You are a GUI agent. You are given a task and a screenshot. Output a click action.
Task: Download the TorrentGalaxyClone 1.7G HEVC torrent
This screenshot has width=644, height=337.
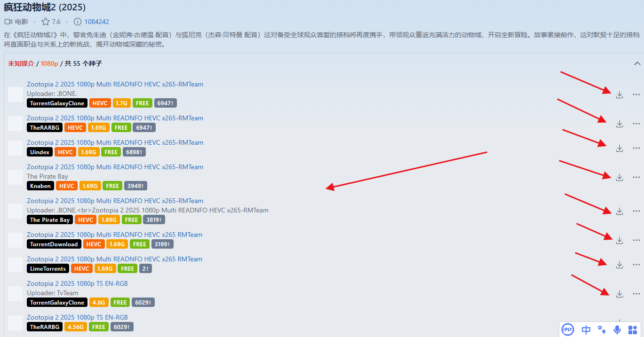point(619,94)
